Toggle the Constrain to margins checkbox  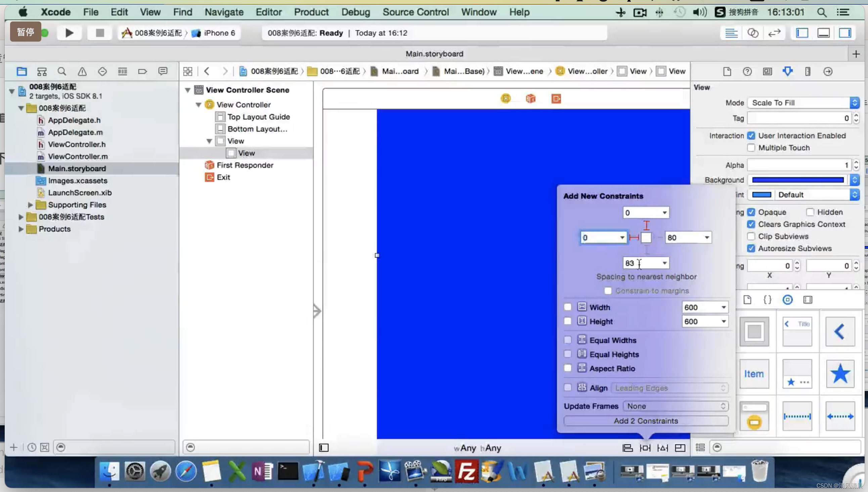(607, 290)
